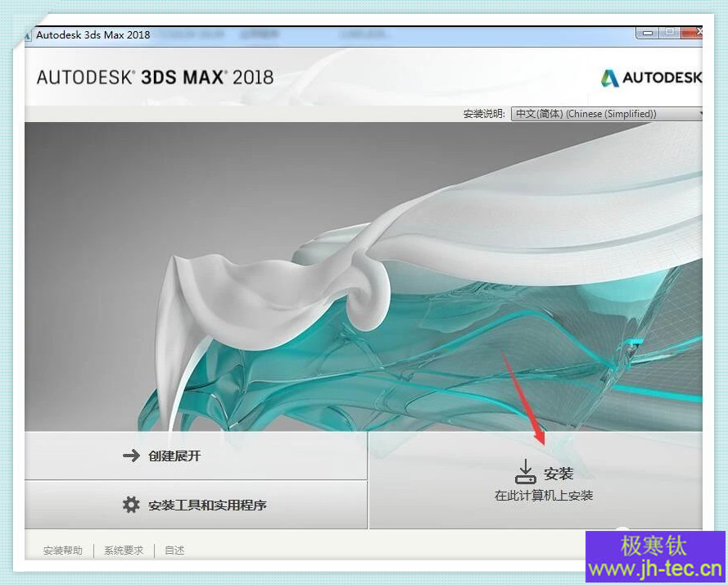Click the Autodesk logo at top right
The image size is (728, 585).
651,78
